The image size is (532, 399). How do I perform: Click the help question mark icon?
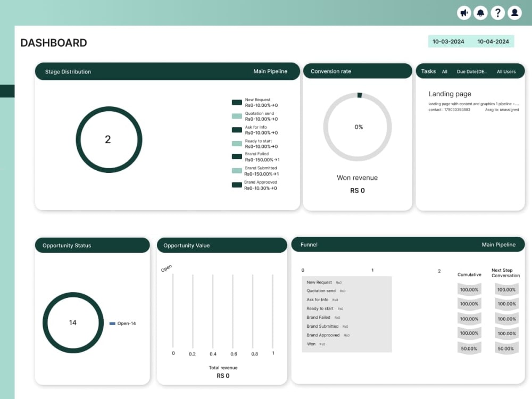(498, 13)
